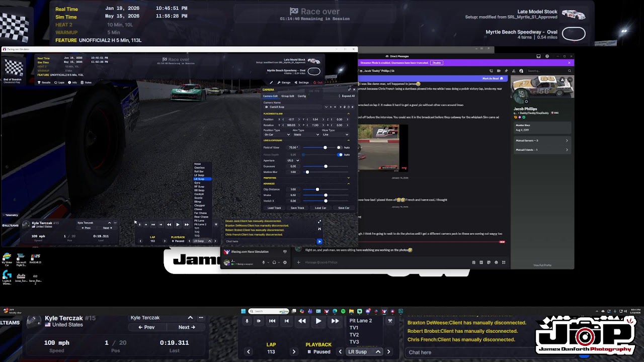Screen dimensions: 644x362
Task: Mute the Discord microphone
Action: click(263, 262)
